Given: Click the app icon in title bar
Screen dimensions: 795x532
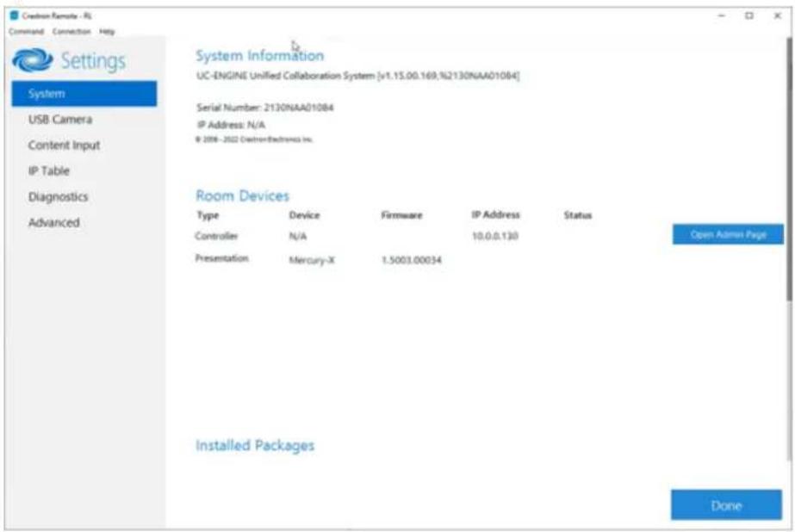Looking at the screenshot, I should [14, 15].
